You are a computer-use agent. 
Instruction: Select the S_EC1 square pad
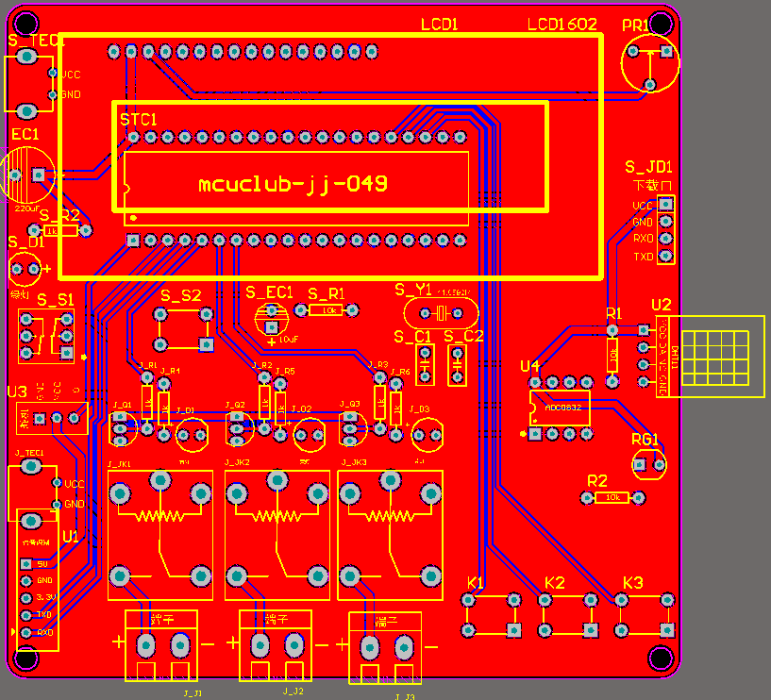point(271,327)
